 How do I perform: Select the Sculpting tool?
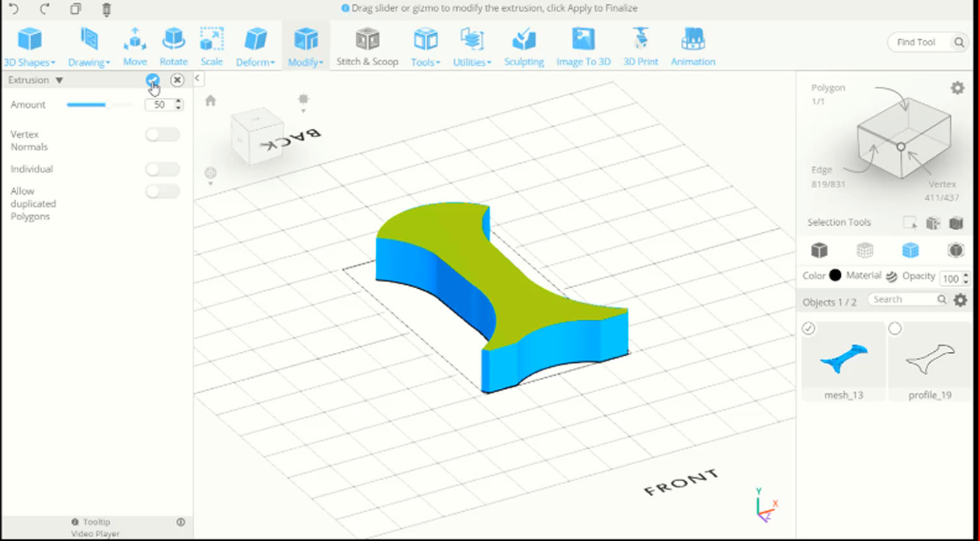point(524,47)
